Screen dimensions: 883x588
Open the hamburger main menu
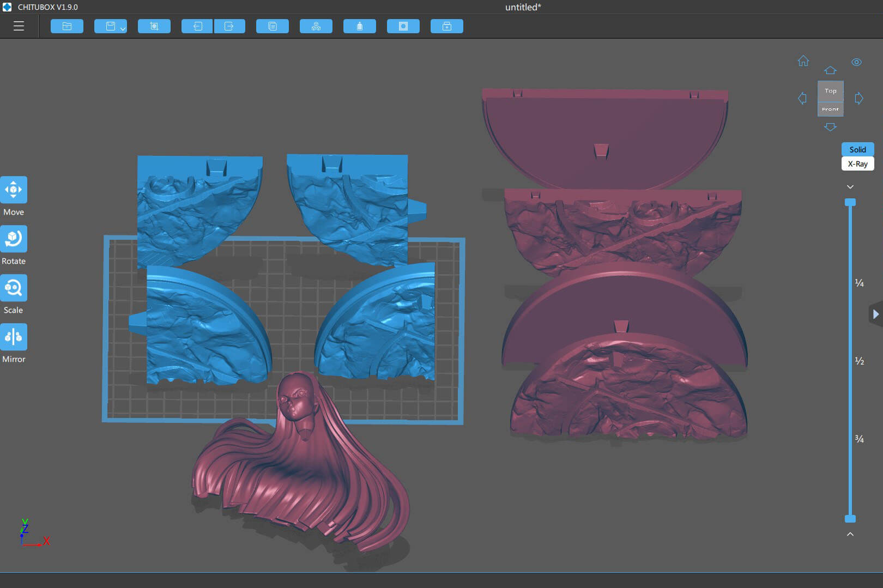click(x=19, y=26)
